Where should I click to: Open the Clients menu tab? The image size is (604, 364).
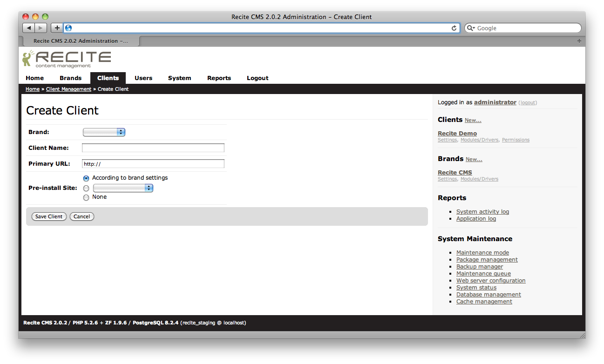click(x=108, y=78)
